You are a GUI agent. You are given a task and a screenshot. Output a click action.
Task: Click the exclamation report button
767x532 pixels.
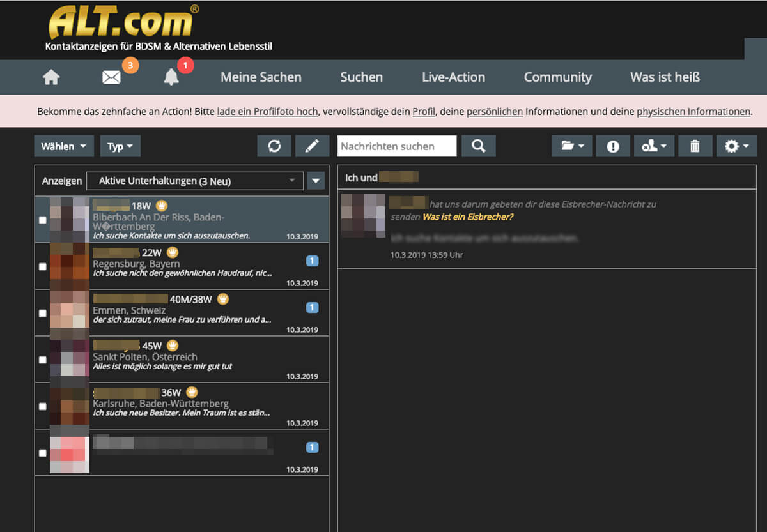(x=613, y=146)
